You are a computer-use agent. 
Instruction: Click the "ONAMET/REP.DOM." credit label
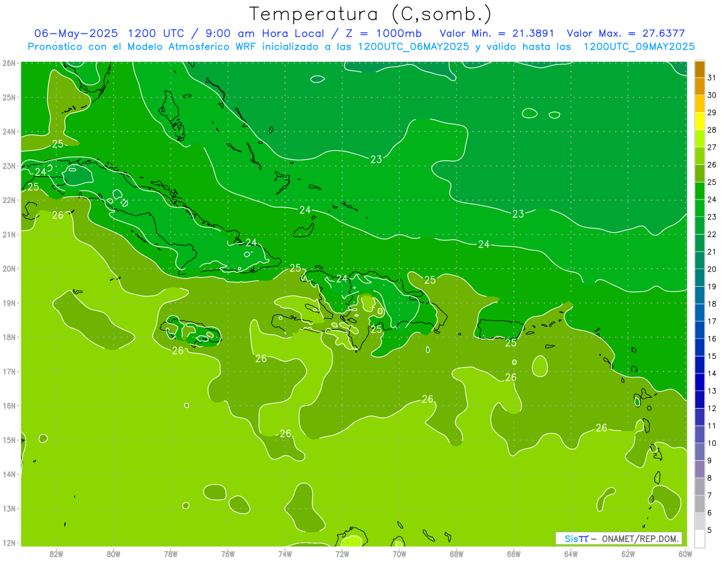[x=641, y=538]
